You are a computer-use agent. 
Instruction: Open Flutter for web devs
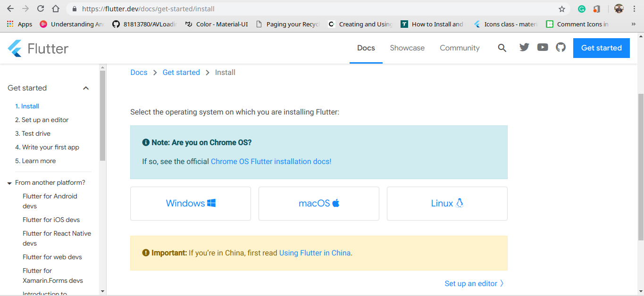tap(52, 257)
